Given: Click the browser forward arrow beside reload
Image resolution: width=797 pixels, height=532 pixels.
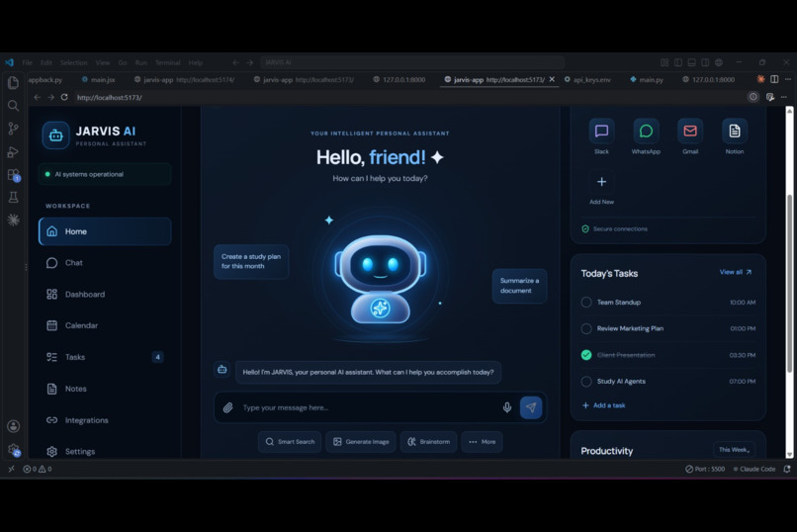Looking at the screenshot, I should (x=50, y=97).
